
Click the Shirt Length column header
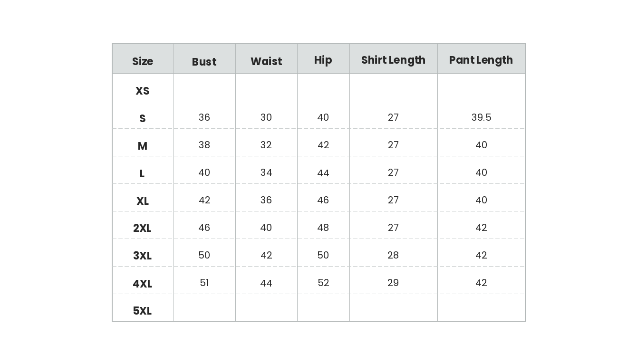click(393, 60)
